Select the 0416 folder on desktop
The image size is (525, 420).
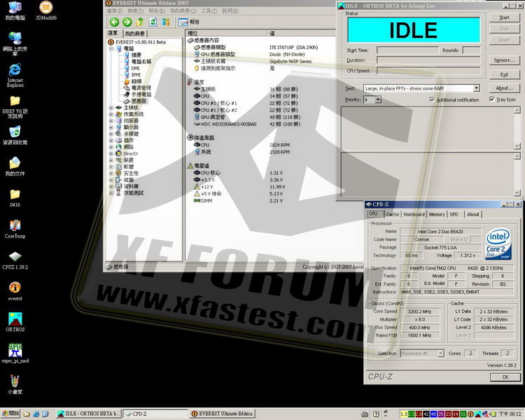pos(15,197)
